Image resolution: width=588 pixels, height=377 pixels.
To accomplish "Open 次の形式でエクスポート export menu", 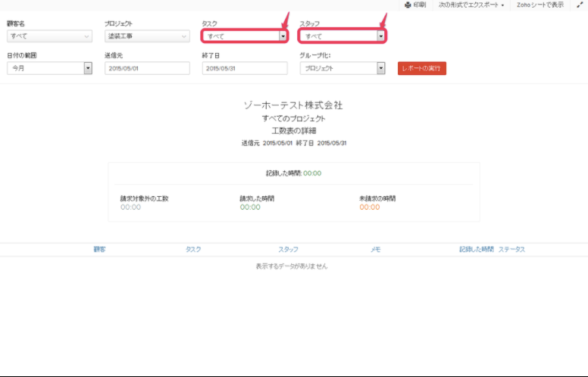I will click(471, 5).
